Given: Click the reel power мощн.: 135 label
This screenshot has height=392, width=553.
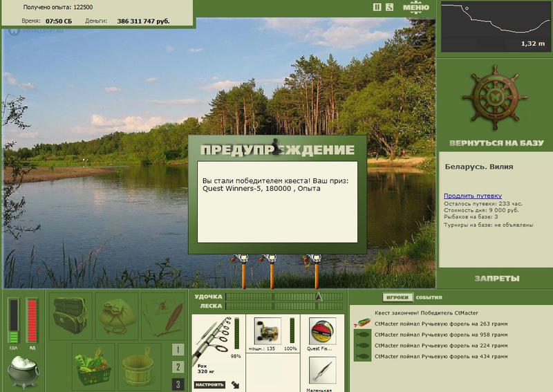Looking at the screenshot, I should 262,348.
